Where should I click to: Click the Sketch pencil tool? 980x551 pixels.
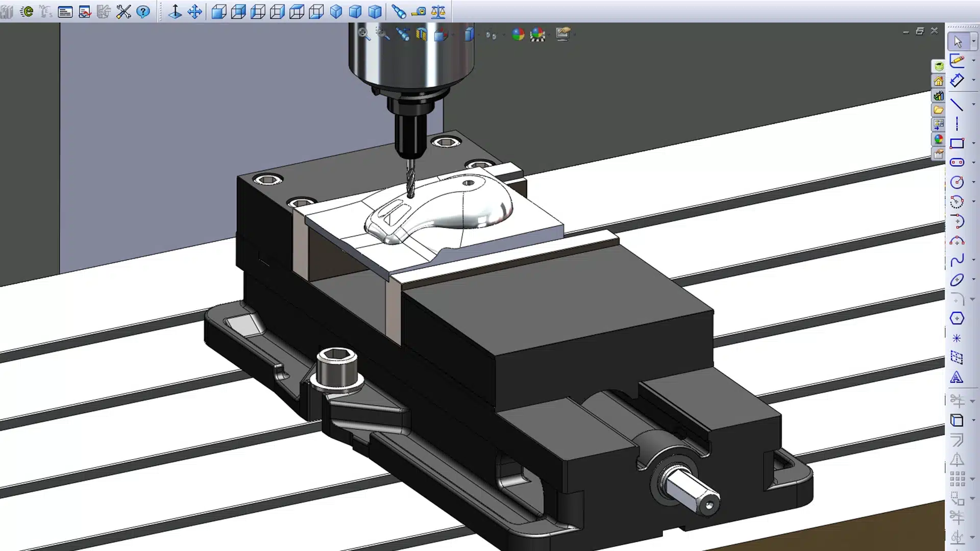pos(957,61)
